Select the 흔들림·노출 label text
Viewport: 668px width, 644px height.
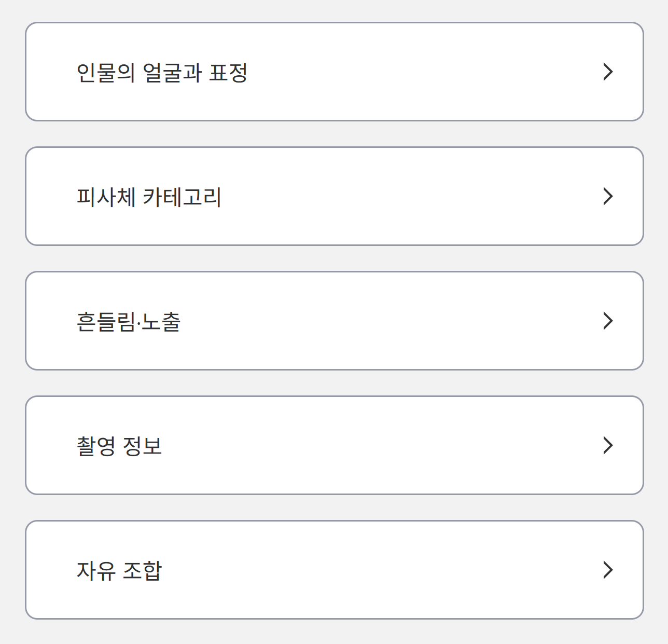[x=128, y=322]
